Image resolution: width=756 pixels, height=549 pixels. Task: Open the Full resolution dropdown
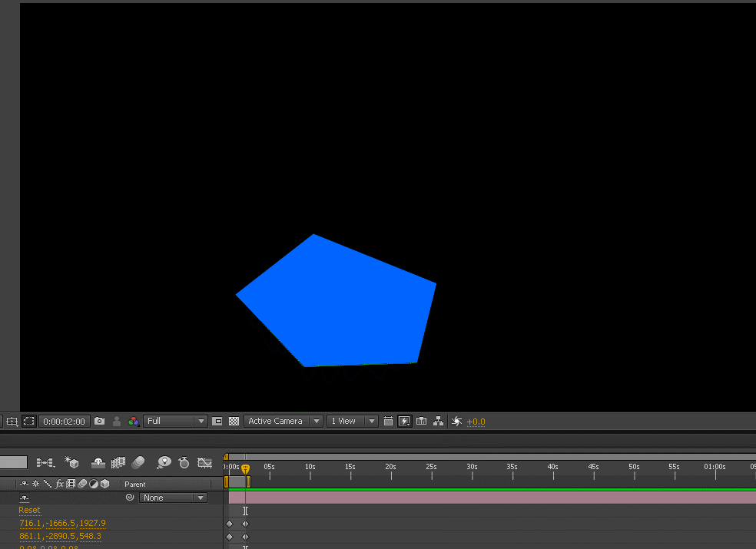pyautogui.click(x=175, y=421)
